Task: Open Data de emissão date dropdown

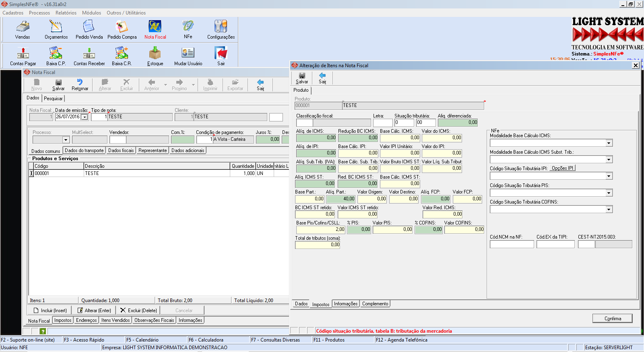Action: [84, 117]
